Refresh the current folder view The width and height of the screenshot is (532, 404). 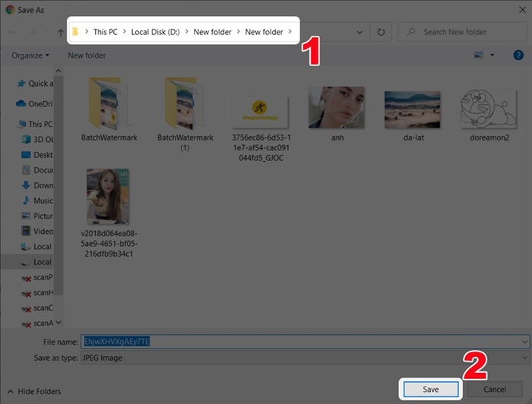pyautogui.click(x=381, y=32)
